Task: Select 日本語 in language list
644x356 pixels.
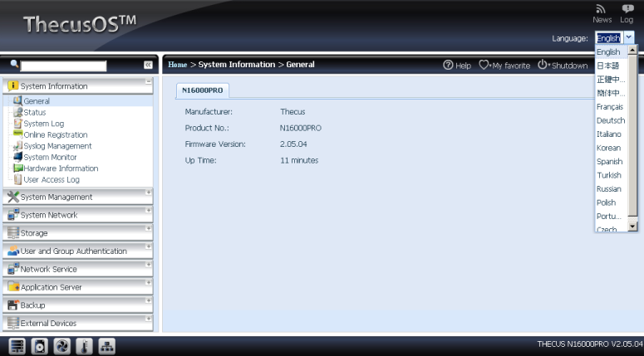Action: [611, 66]
